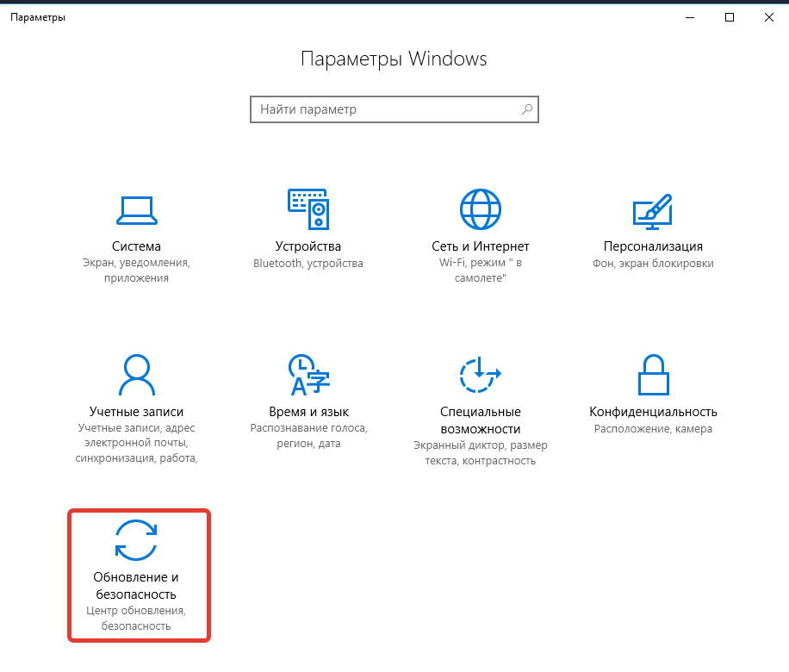The image size is (789, 672).
Task: Click the text "Распознавание голоса, регион, дата"
Action: point(308,435)
